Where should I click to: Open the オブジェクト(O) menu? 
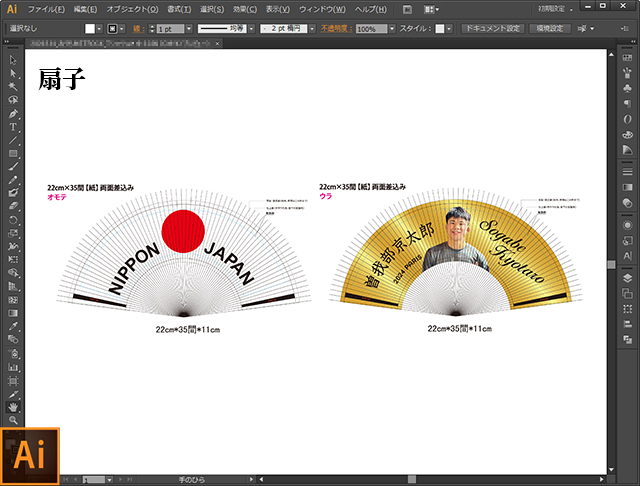pos(132,9)
